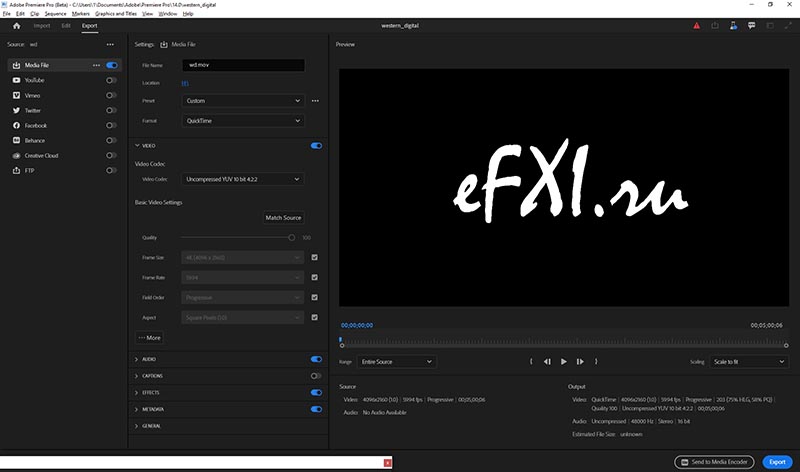Click the blue Export button
Screen dimensions: 800x472
[778, 462]
